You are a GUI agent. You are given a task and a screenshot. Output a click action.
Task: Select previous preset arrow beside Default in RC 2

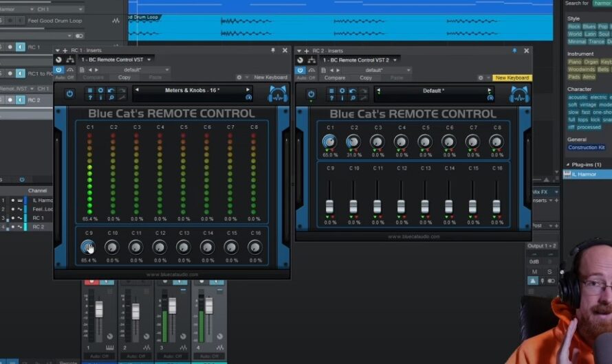(379, 91)
